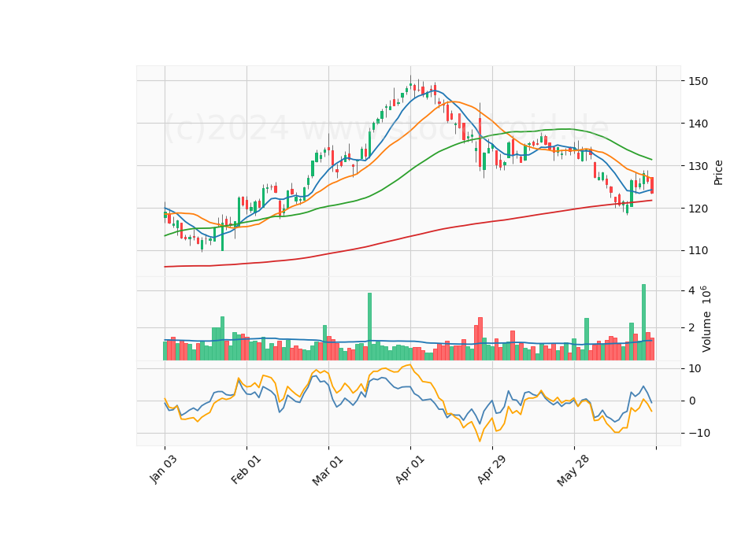Click the oscillator tick label 0
Image resolution: width=756 pixels, height=543 pixels.
[692, 401]
